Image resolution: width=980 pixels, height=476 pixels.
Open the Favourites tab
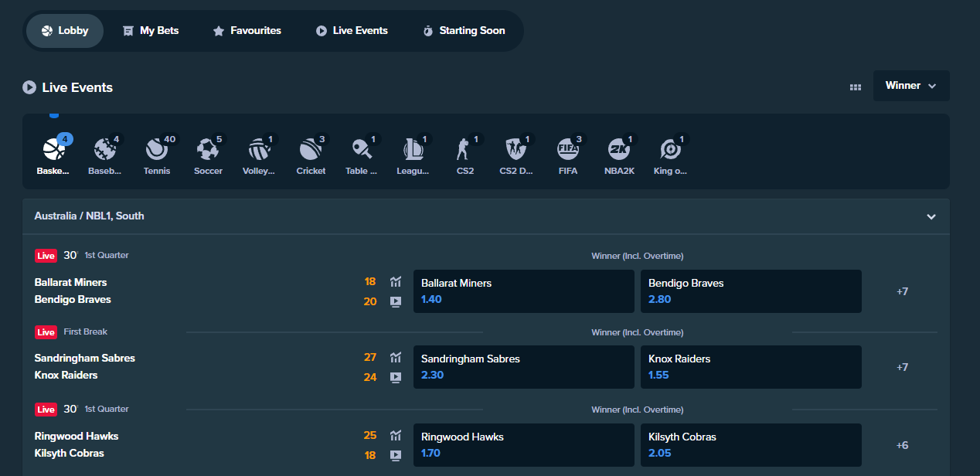point(247,31)
